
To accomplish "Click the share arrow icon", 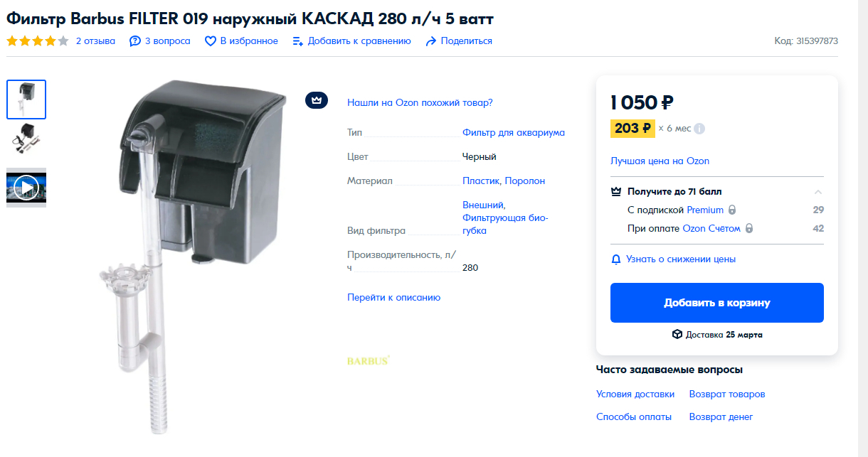I will [x=430, y=41].
